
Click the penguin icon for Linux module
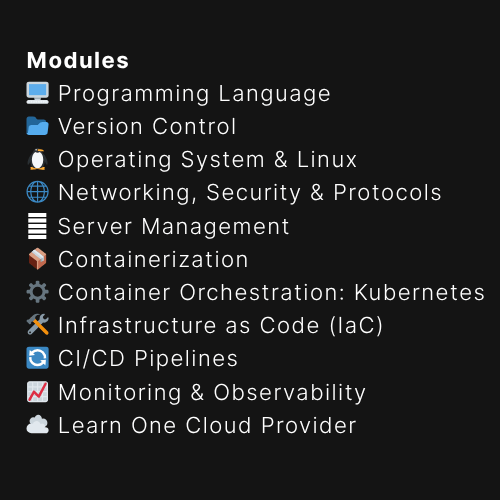pos(38,159)
